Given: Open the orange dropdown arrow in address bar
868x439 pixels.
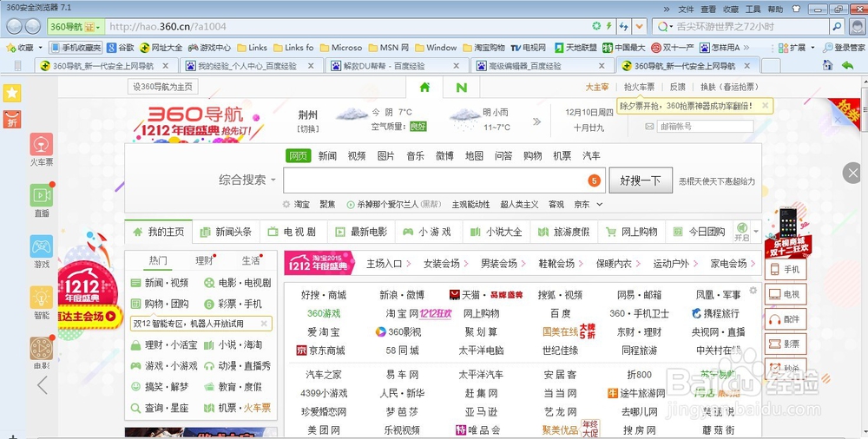Looking at the screenshot, I should (x=640, y=27).
